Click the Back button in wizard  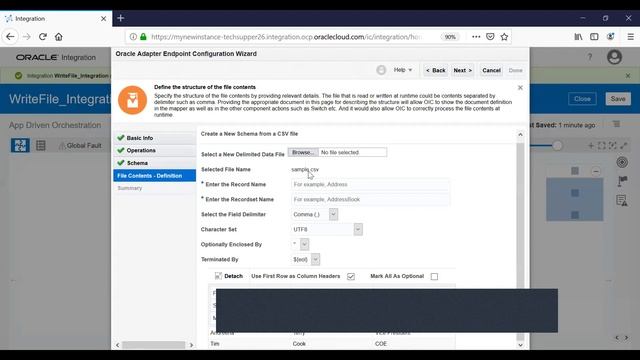point(436,71)
